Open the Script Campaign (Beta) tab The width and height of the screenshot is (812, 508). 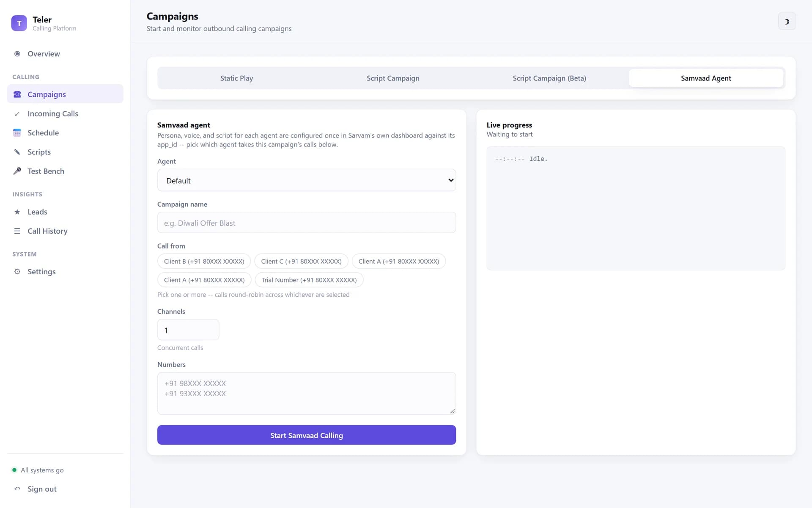point(549,78)
